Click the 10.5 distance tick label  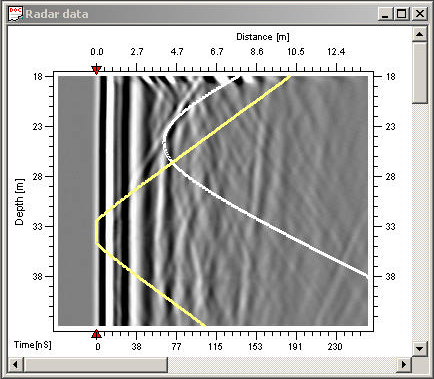click(296, 52)
